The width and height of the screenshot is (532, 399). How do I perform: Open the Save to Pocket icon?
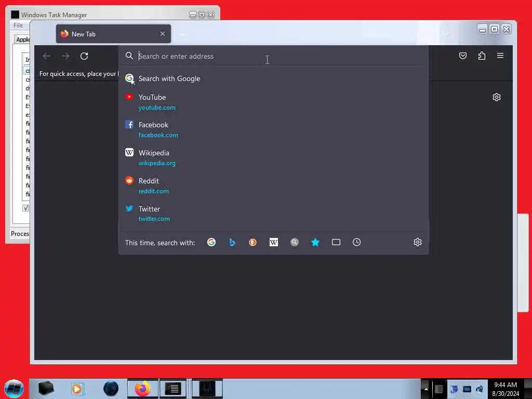[463, 56]
